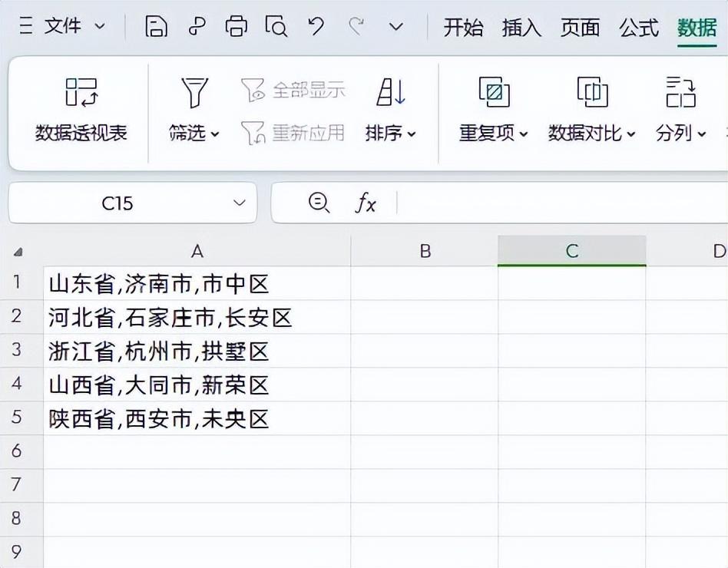Screen dimensions: 728x568
Task: Click cell 浙江省,杭州市,拱墅区
Action: [x=197, y=351]
